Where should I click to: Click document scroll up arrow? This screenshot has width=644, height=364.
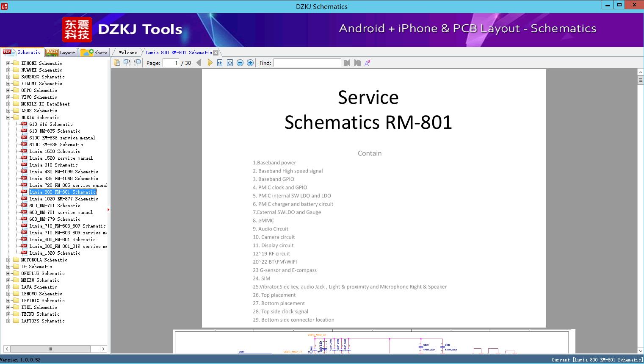640,72
